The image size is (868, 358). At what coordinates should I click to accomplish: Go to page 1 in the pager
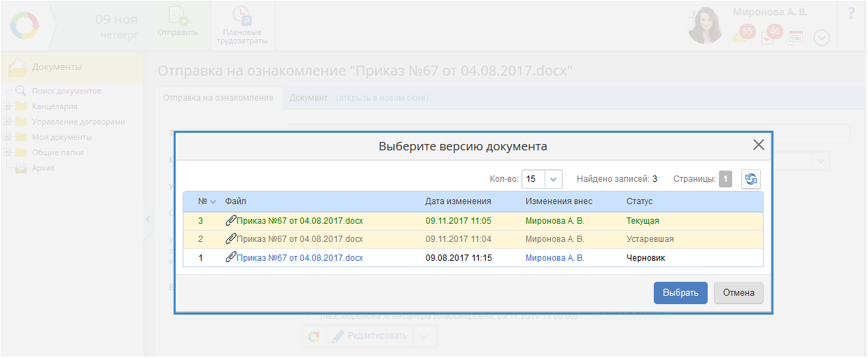click(726, 179)
